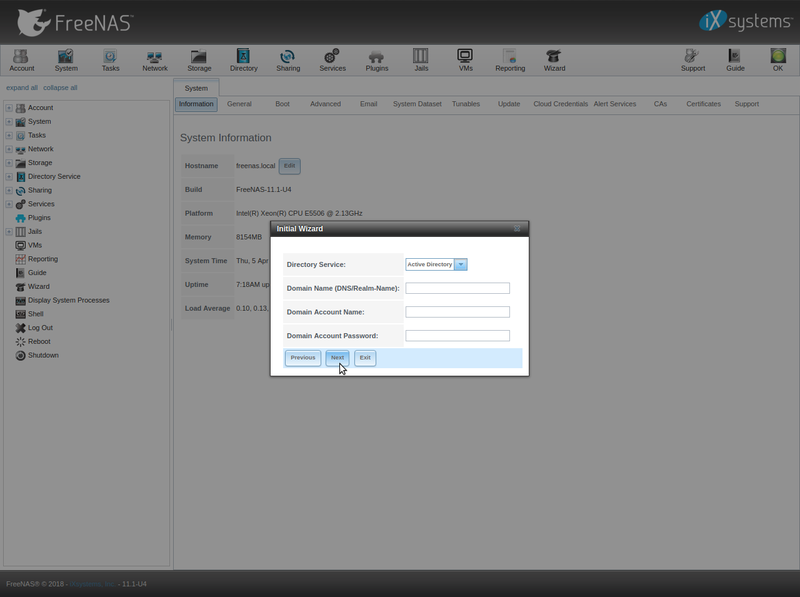The width and height of the screenshot is (800, 597).
Task: Click the hostname Edit button
Action: [x=289, y=166]
